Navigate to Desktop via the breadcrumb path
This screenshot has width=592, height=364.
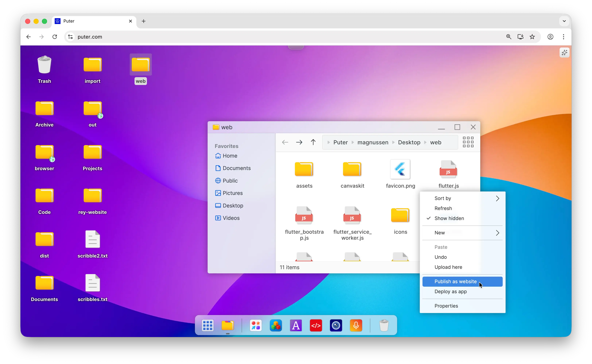pyautogui.click(x=409, y=142)
